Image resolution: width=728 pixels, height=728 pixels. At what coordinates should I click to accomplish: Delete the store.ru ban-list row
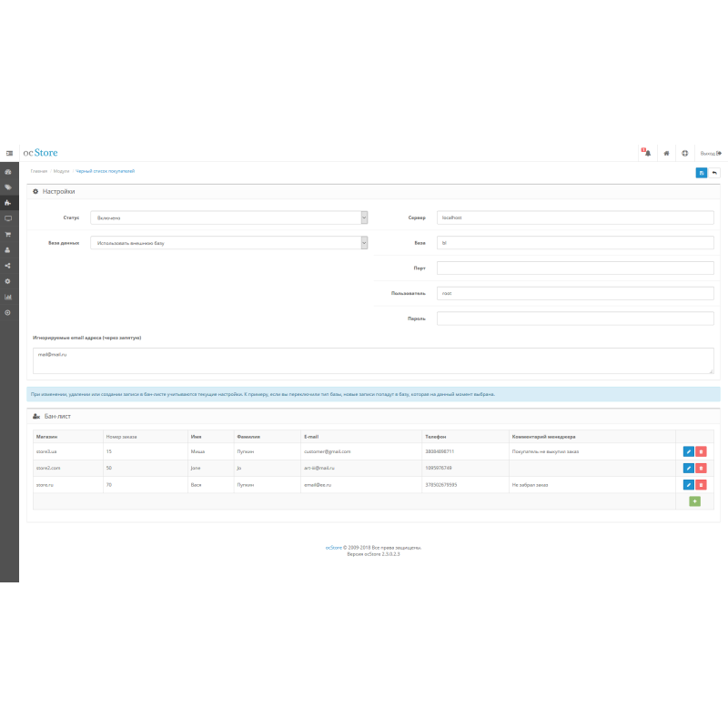702,485
